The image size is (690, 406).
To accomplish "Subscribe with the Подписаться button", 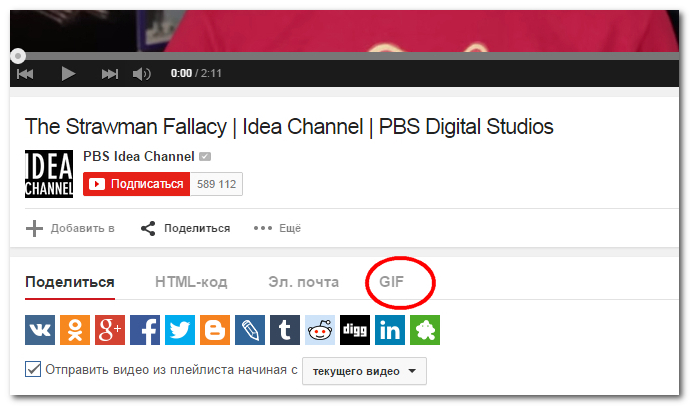I will (x=136, y=184).
